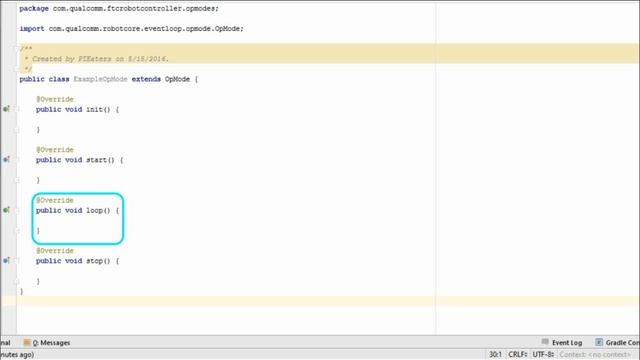The height and width of the screenshot is (360, 640).
Task: Click the override gutter icon beside loop()
Action: click(x=6, y=210)
